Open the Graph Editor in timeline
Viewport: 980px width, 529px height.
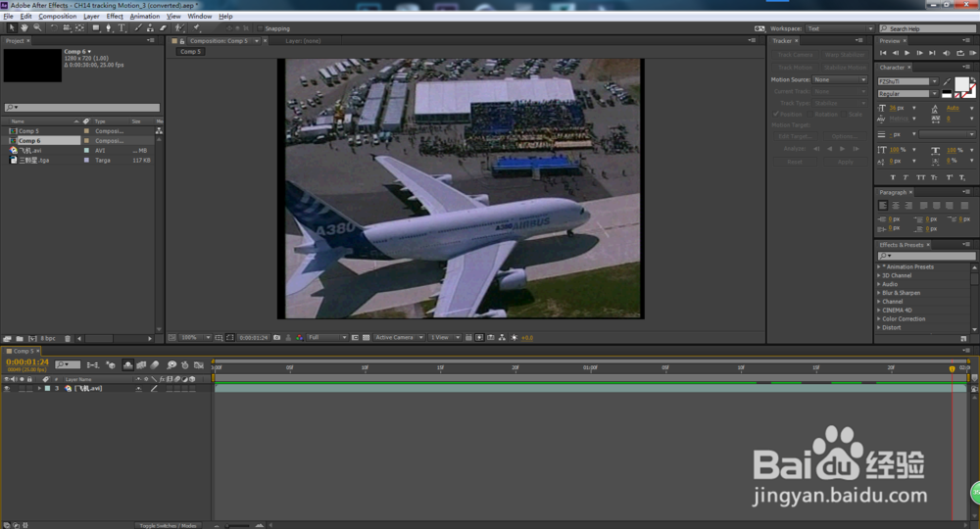tap(199, 364)
